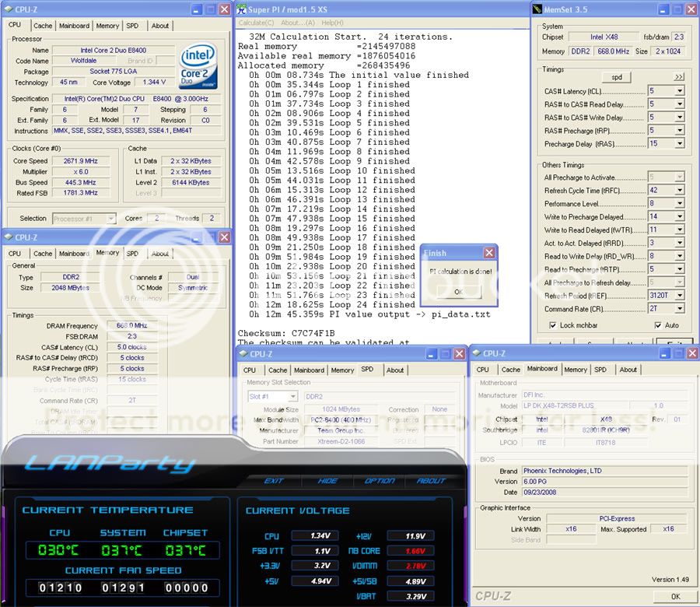Click OPTION in the LANParty panel

point(380,481)
